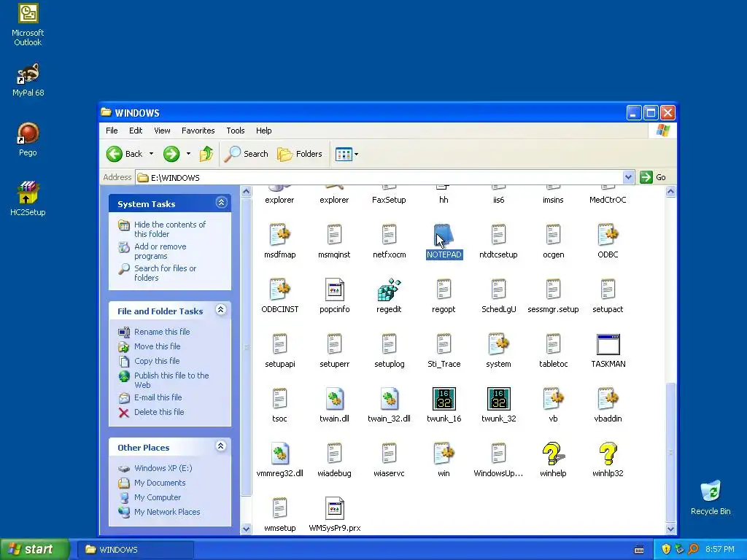Select the msdfmap settings file icon

[x=279, y=235]
